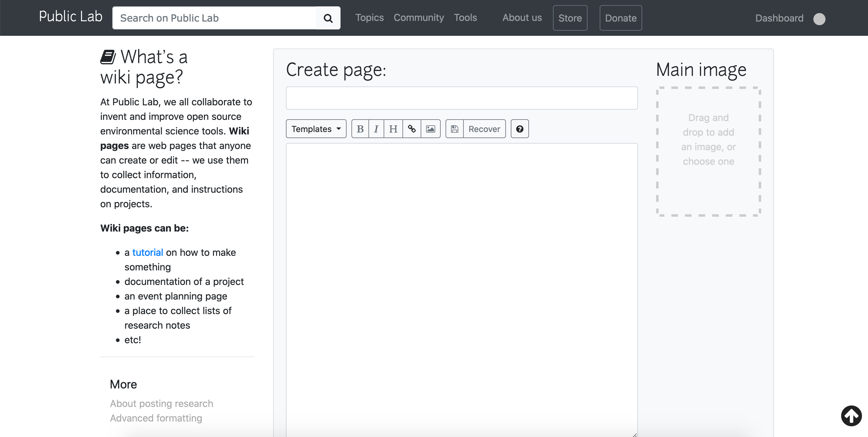Open editor help question mark icon
Screen dimensions: 868x437
click(x=519, y=129)
